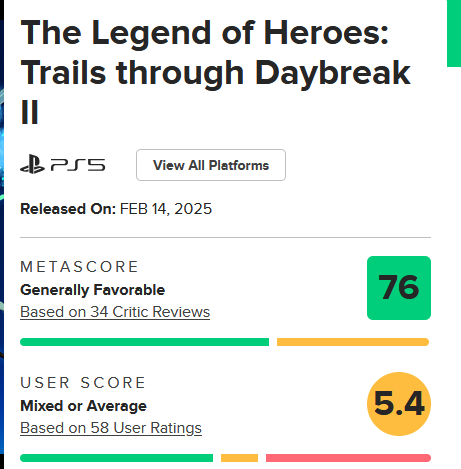
Task: Click the Released On label
Action: (68, 209)
